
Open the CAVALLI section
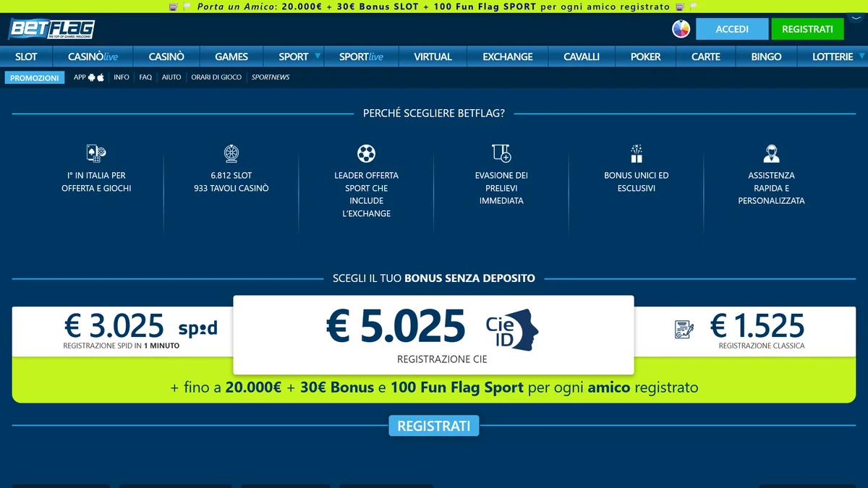pyautogui.click(x=582, y=56)
